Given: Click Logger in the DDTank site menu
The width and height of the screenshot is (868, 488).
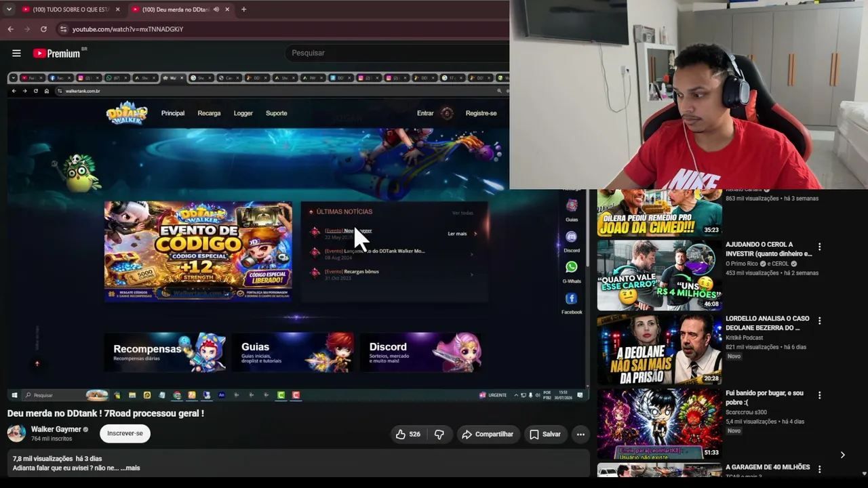Looking at the screenshot, I should [x=243, y=113].
